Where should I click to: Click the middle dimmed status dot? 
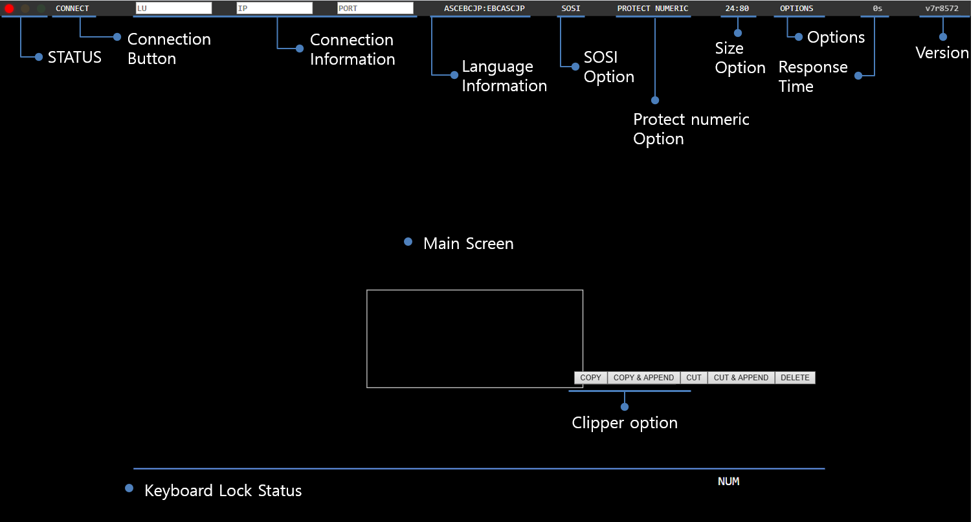tap(25, 8)
